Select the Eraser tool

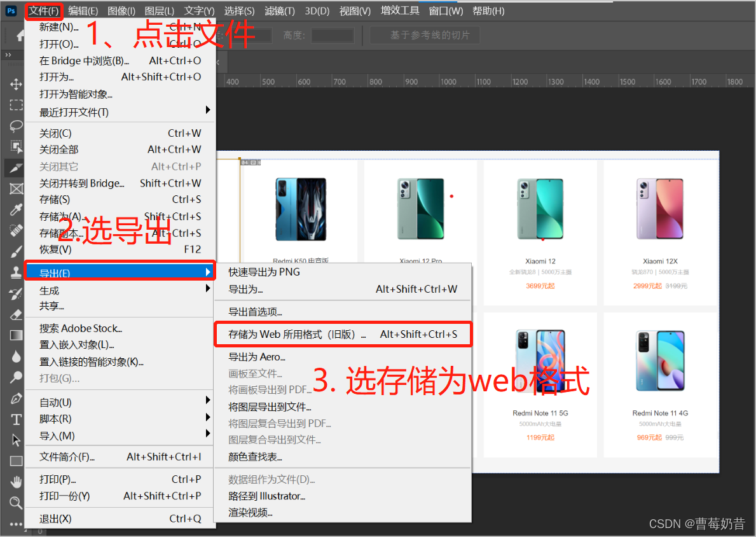16,314
